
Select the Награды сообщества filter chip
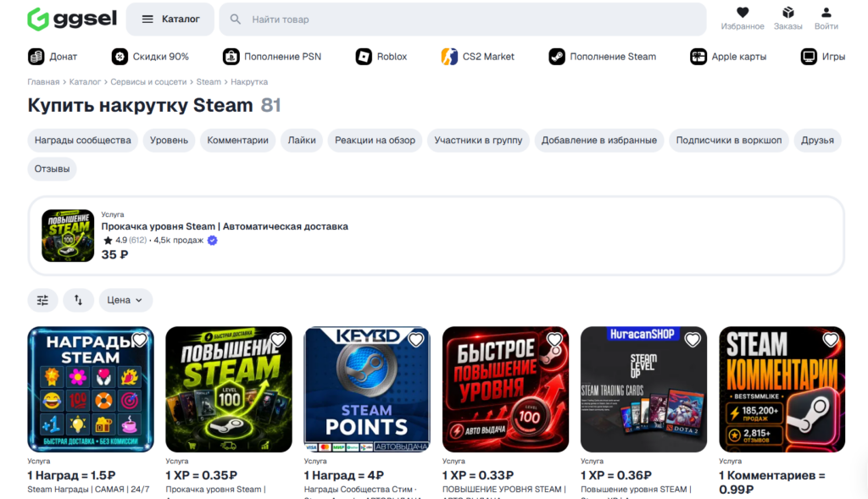(x=82, y=141)
